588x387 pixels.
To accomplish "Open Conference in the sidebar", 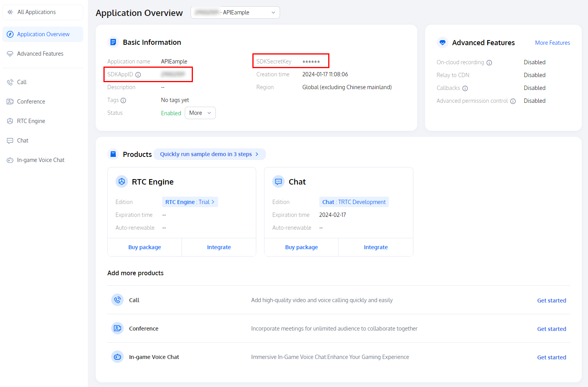I will (31, 102).
